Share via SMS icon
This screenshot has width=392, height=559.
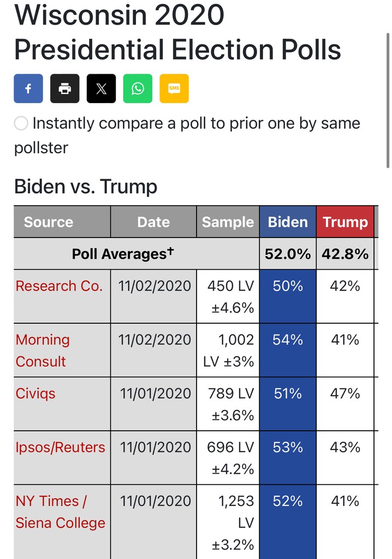174,88
